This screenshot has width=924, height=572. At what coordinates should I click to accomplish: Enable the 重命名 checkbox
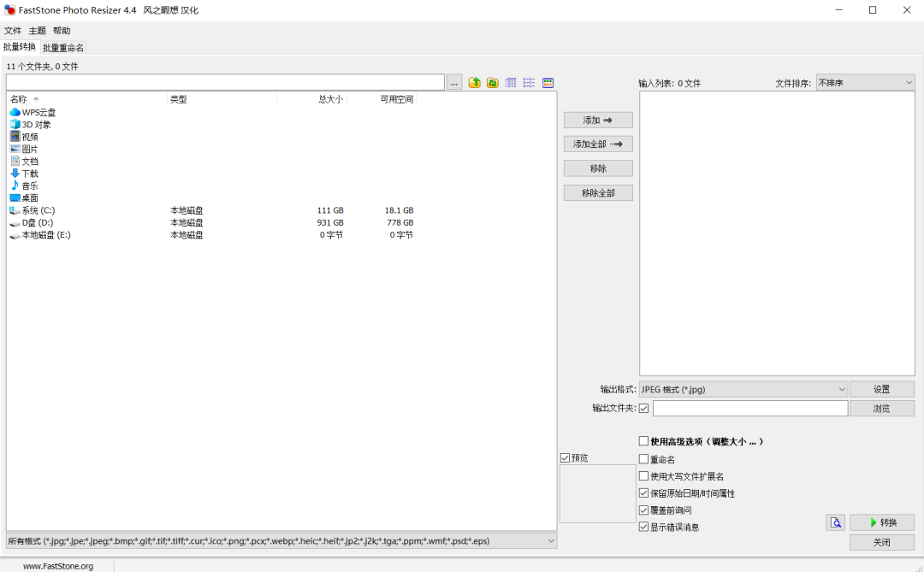coord(644,459)
